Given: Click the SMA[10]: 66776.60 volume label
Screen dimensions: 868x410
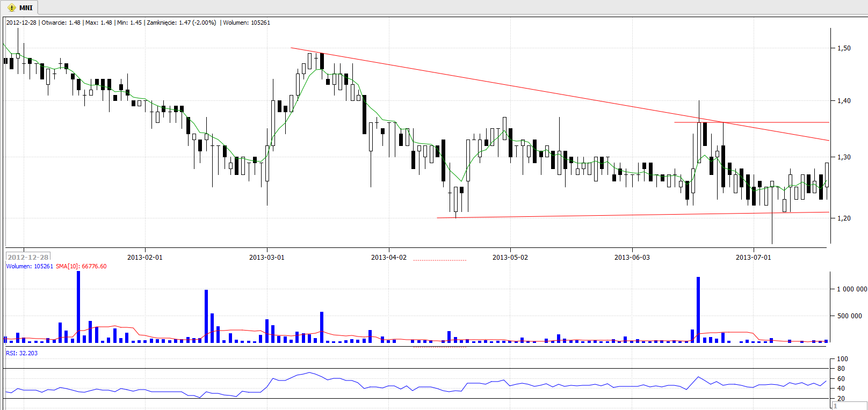Looking at the screenshot, I should 81,266.
